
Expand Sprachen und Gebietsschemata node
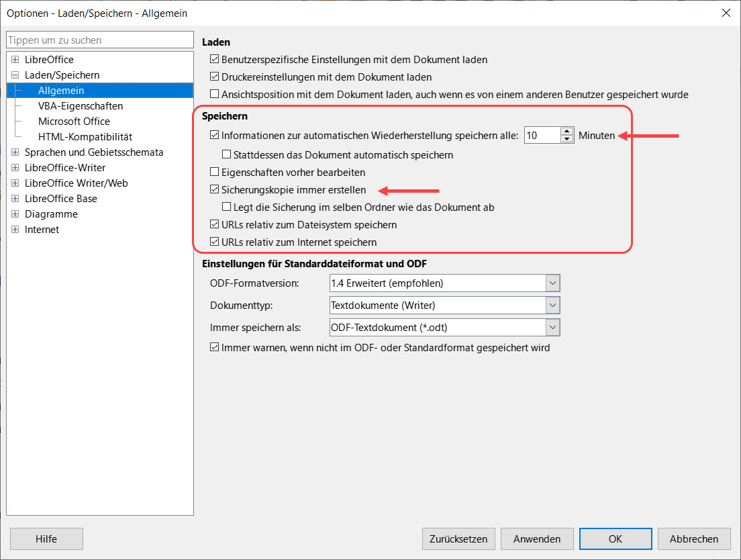15,152
